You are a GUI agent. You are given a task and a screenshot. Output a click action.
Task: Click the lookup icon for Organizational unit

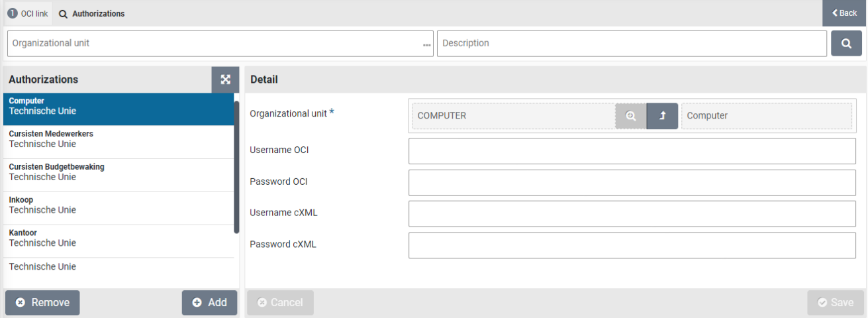click(x=630, y=116)
